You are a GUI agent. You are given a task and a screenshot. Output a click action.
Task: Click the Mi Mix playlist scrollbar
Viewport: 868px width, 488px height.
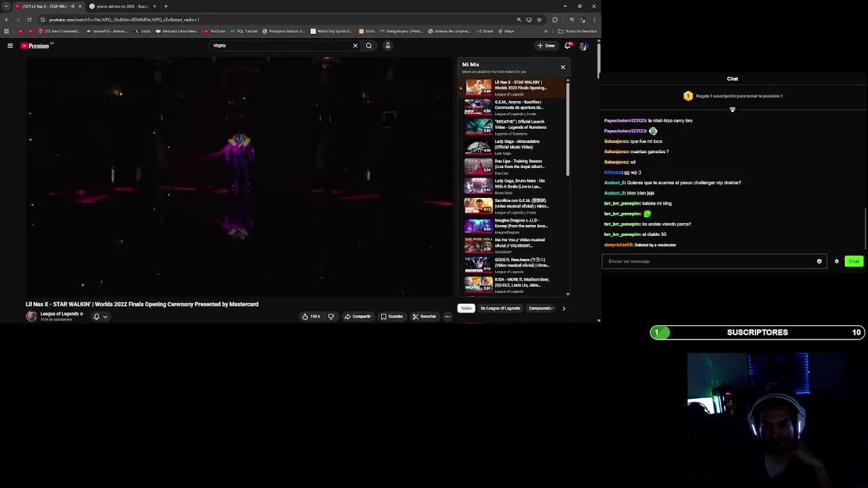point(568,129)
